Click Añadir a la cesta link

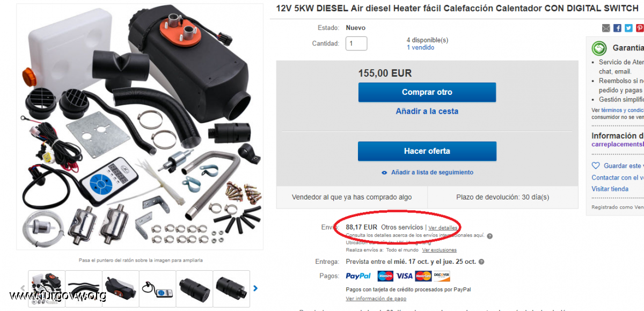pyautogui.click(x=427, y=112)
